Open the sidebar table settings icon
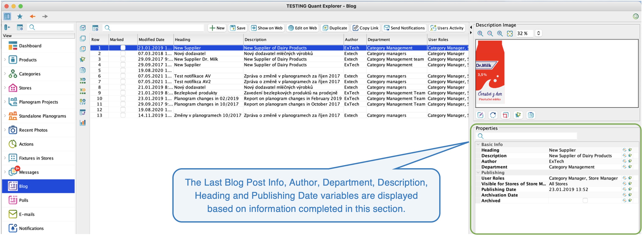644x237 pixels. coord(20,27)
